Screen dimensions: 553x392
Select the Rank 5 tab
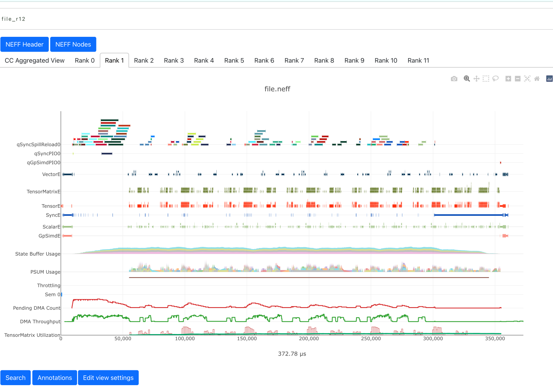pos(234,61)
